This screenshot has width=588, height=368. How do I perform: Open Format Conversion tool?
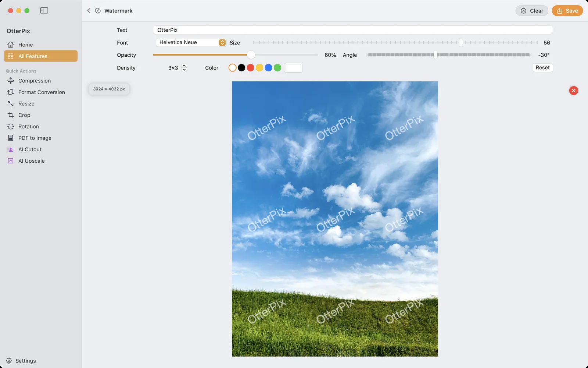[x=41, y=92]
